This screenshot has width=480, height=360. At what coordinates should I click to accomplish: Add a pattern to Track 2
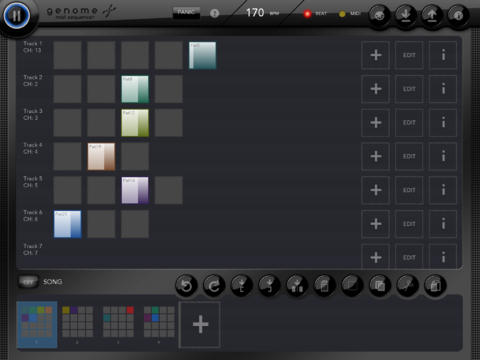coord(376,89)
